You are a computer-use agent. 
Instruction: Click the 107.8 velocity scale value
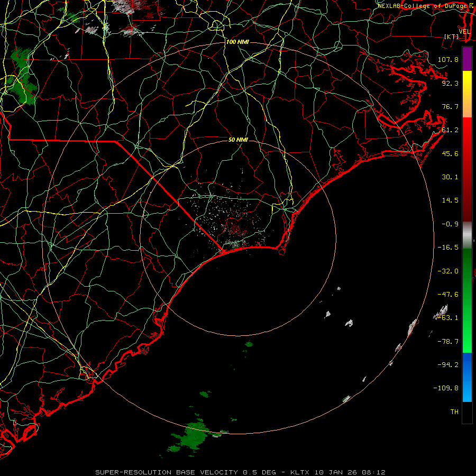(x=448, y=59)
